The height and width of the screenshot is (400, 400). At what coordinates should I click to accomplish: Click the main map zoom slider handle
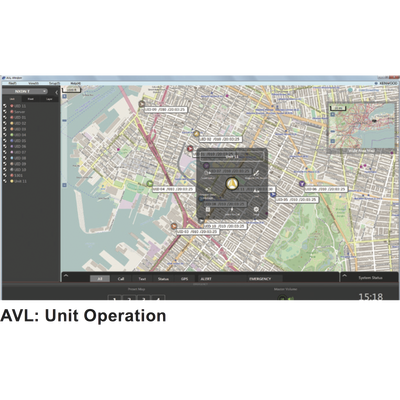(64, 120)
